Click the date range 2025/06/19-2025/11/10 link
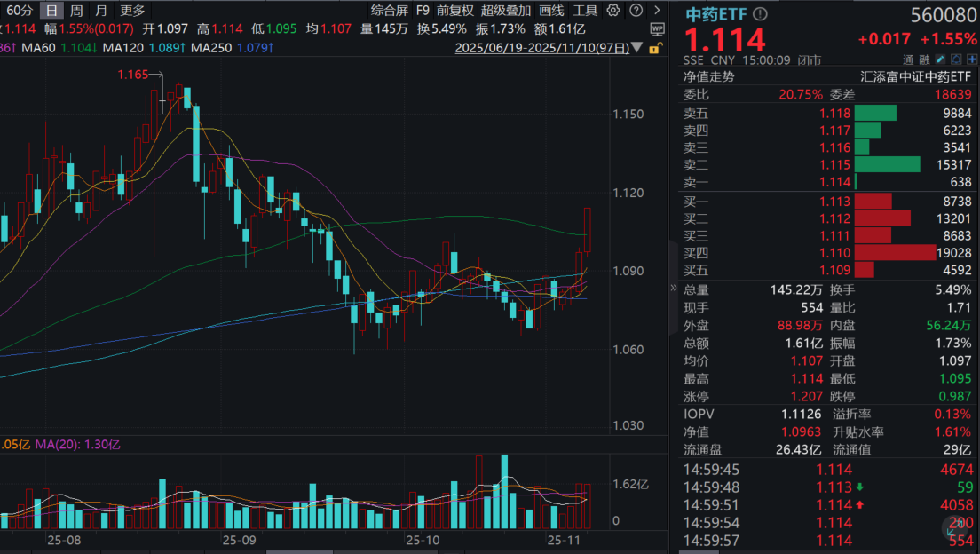Viewport: 980px width, 554px height. click(x=541, y=48)
